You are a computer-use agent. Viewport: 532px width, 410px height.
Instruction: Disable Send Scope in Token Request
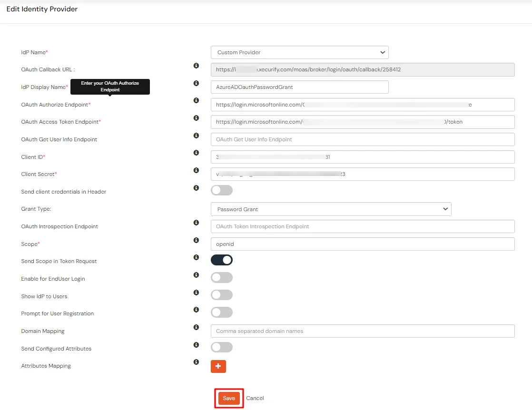point(221,260)
